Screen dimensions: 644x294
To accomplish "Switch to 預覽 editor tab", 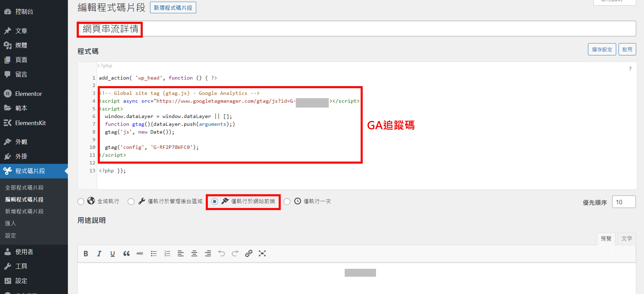I will click(x=606, y=239).
